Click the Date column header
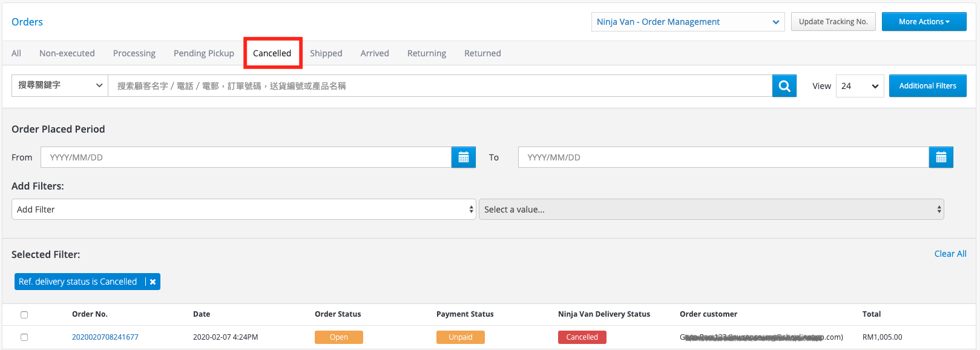Screen dimensions: 980x350 click(202, 314)
